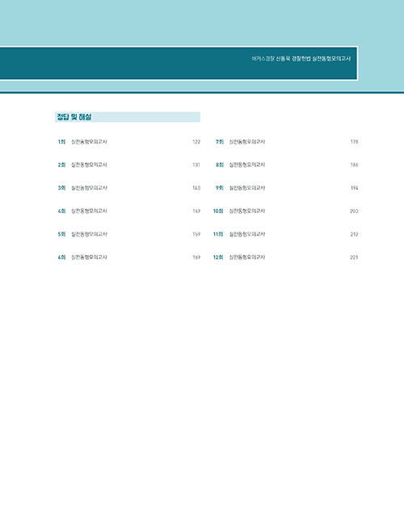Jump to page number 178

tap(355, 142)
